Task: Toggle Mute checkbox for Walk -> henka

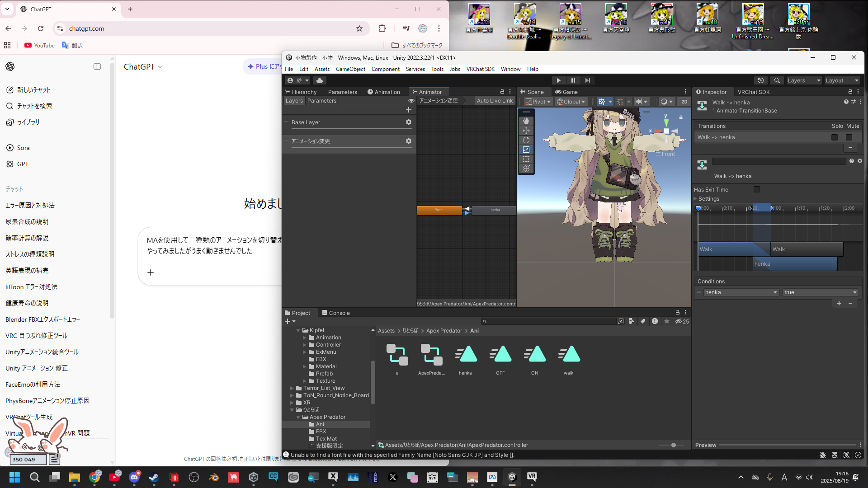Action: pos(849,137)
